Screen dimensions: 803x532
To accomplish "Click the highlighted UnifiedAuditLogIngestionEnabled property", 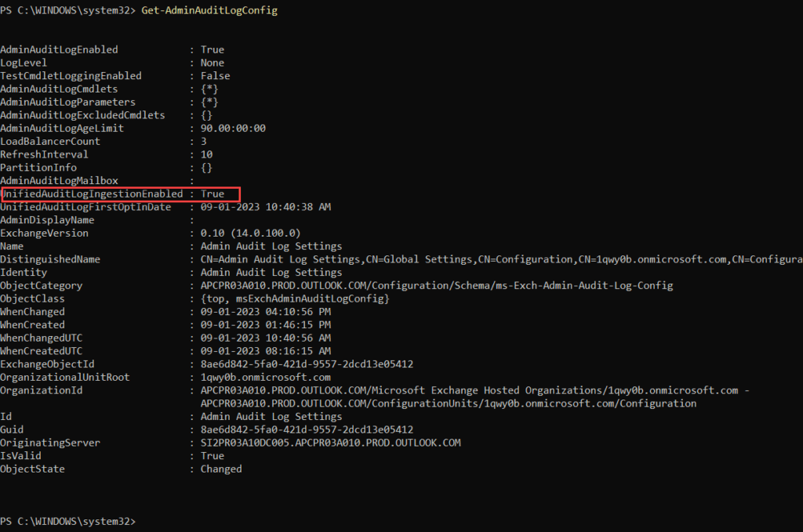I will click(x=92, y=194).
